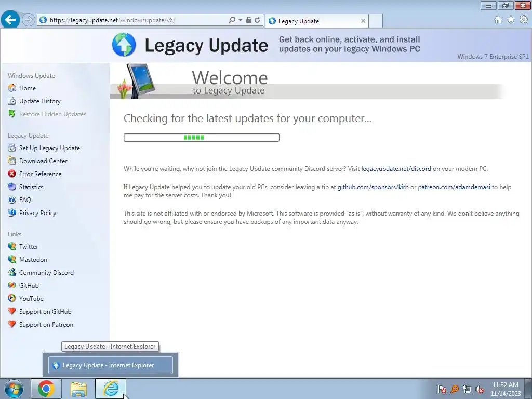532x399 pixels.
Task: Click the Set Up Legacy Update icon
Action: (12, 148)
